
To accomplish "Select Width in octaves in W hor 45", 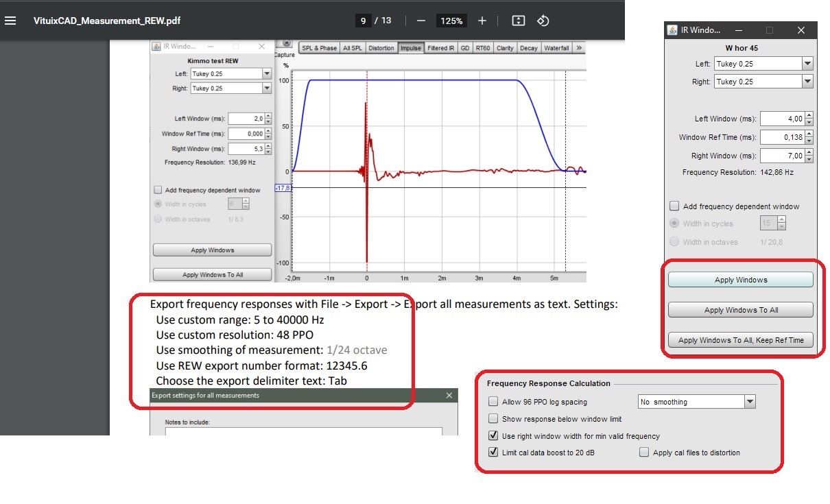I will coord(674,241).
